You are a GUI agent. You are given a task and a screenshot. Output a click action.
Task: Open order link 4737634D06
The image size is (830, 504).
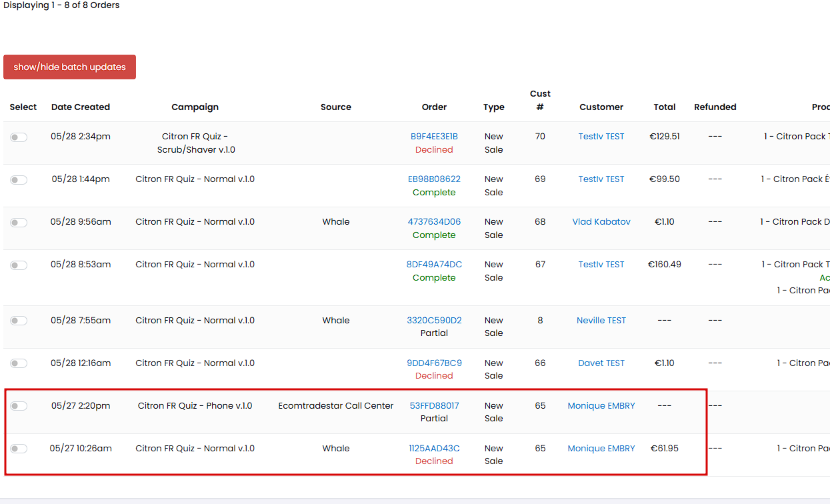click(x=434, y=221)
